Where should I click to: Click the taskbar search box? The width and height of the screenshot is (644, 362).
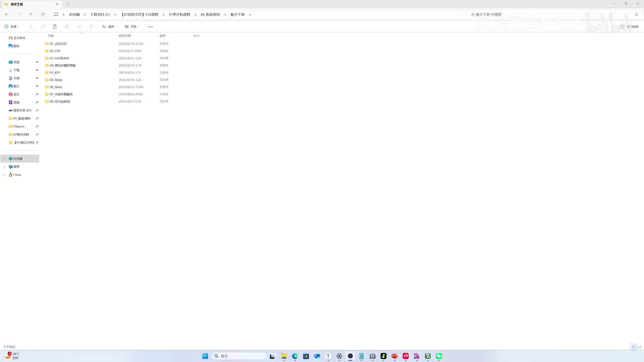pos(239,356)
